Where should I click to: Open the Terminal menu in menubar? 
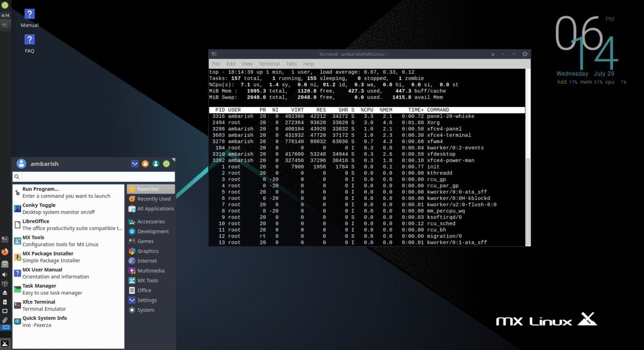[269, 64]
